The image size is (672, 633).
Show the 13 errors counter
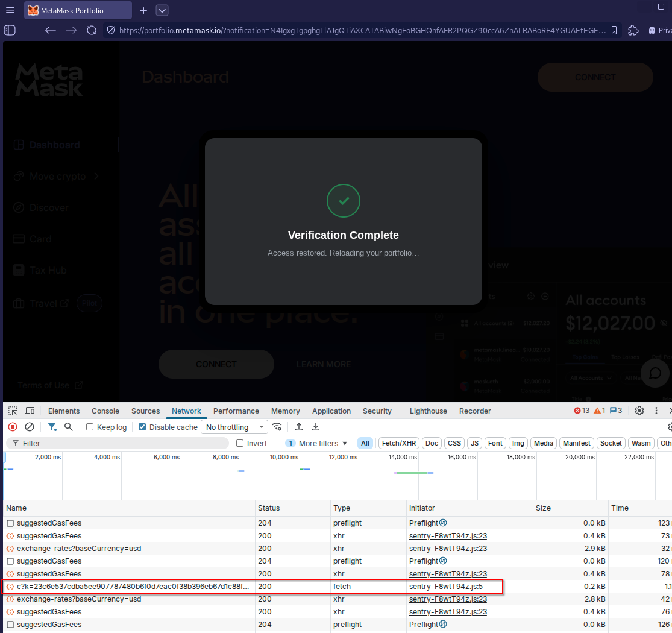[x=582, y=410]
